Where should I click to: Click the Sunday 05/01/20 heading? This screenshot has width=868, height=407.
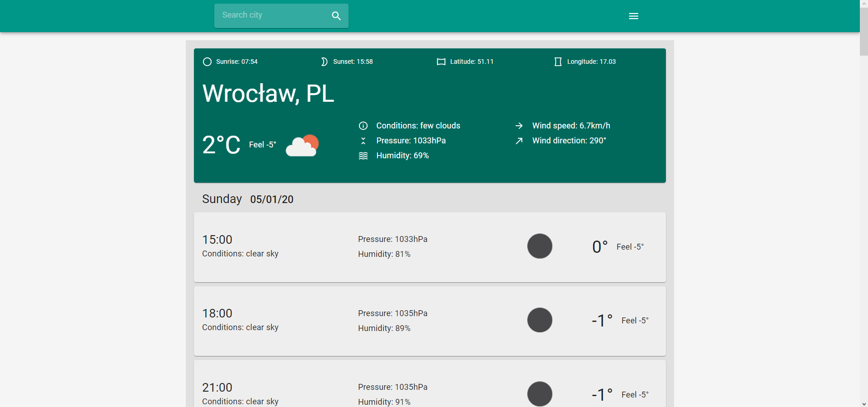pyautogui.click(x=248, y=199)
